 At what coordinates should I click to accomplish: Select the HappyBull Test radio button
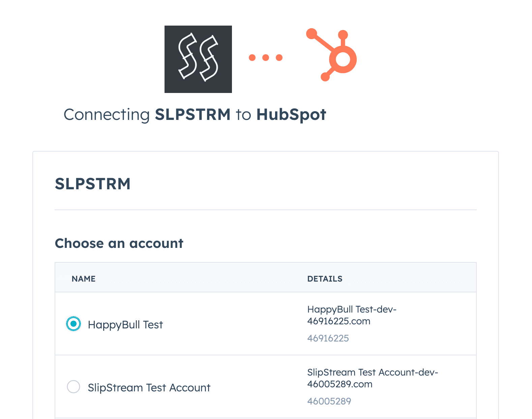(73, 324)
